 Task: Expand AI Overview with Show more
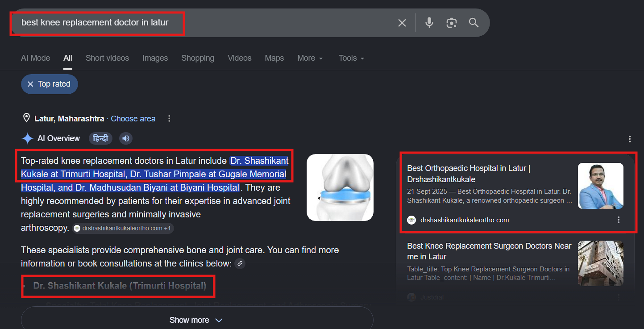tap(197, 320)
